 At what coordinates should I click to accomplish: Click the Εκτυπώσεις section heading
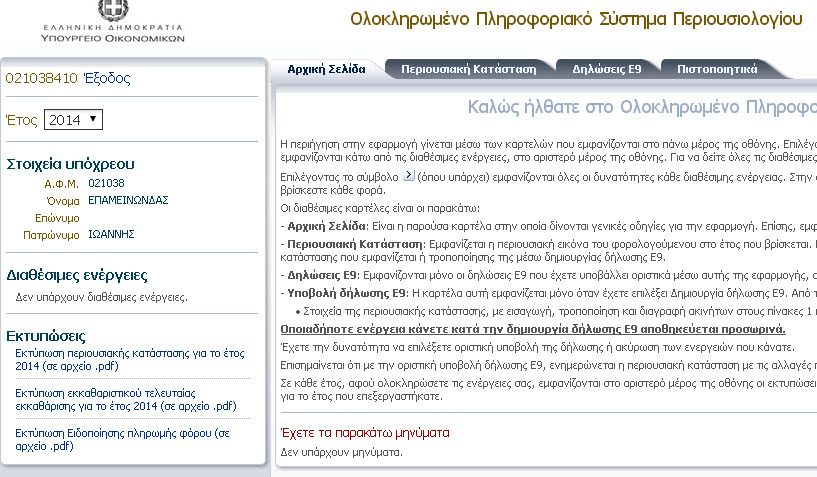point(46,336)
